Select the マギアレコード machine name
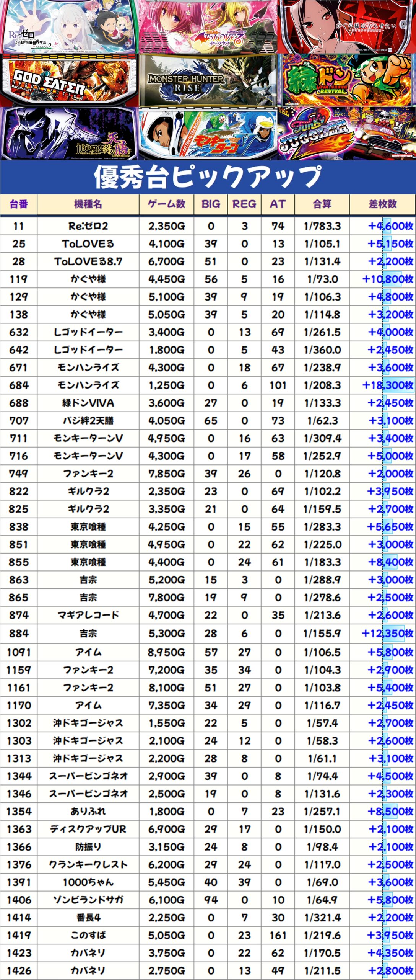Image resolution: width=416 pixels, height=980 pixels. pyautogui.click(x=88, y=615)
